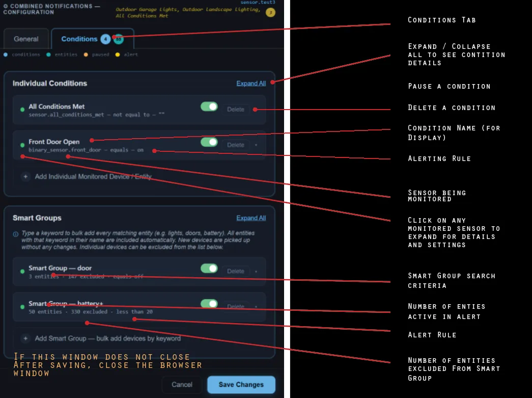
Task: Expand All in Smart Groups section
Action: click(x=251, y=218)
